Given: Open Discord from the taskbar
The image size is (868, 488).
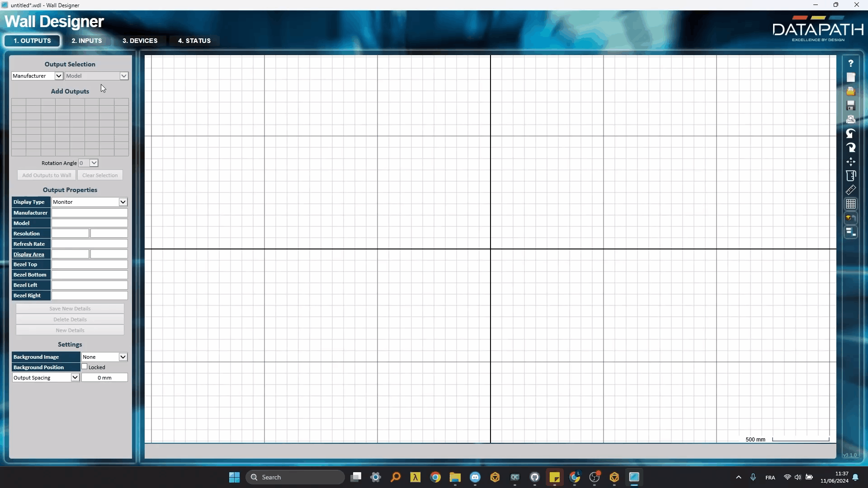Looking at the screenshot, I should pyautogui.click(x=475, y=477).
